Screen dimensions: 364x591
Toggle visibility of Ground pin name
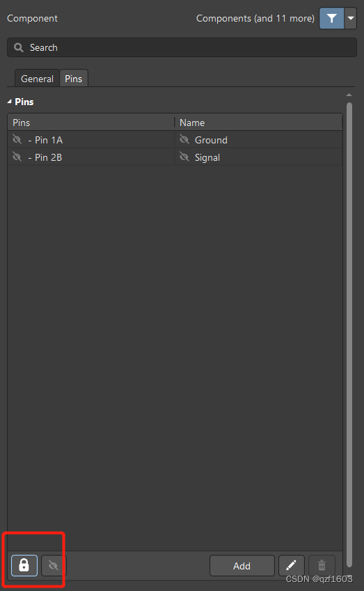[184, 139]
